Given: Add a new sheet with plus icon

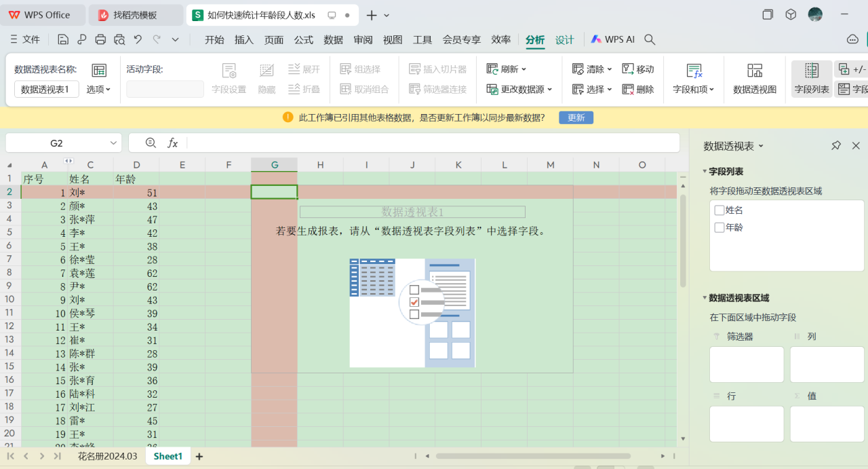Looking at the screenshot, I should pyautogui.click(x=199, y=456).
